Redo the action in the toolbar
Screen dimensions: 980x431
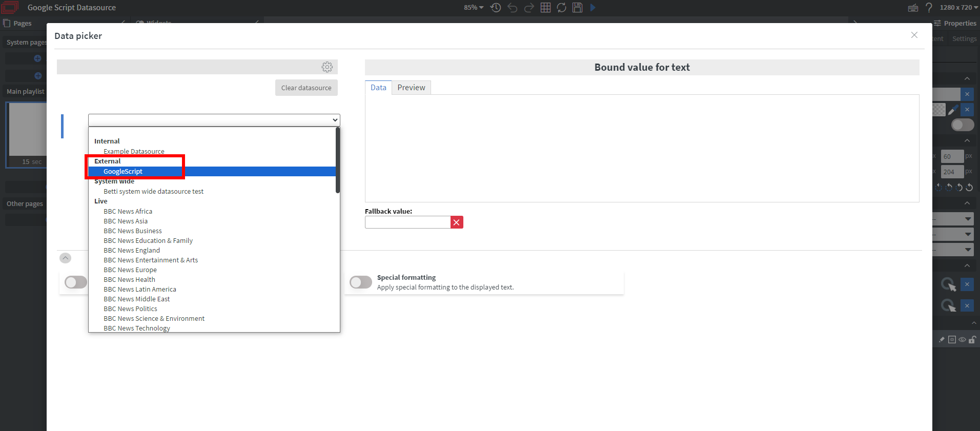click(529, 8)
